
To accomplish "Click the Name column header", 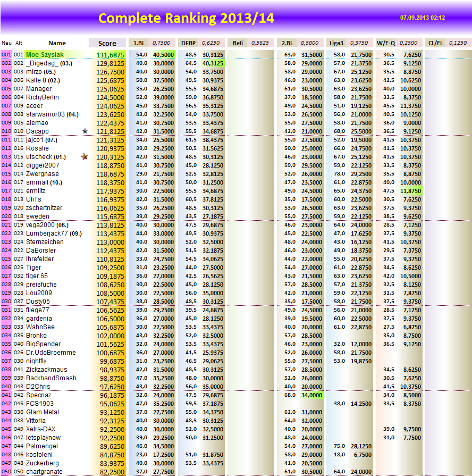I will (x=57, y=43).
